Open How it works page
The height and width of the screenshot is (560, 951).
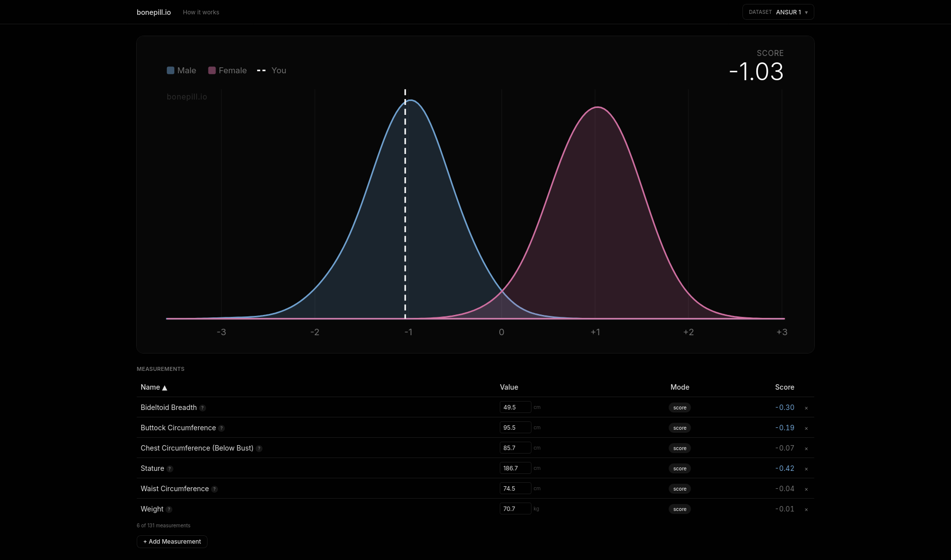point(201,12)
